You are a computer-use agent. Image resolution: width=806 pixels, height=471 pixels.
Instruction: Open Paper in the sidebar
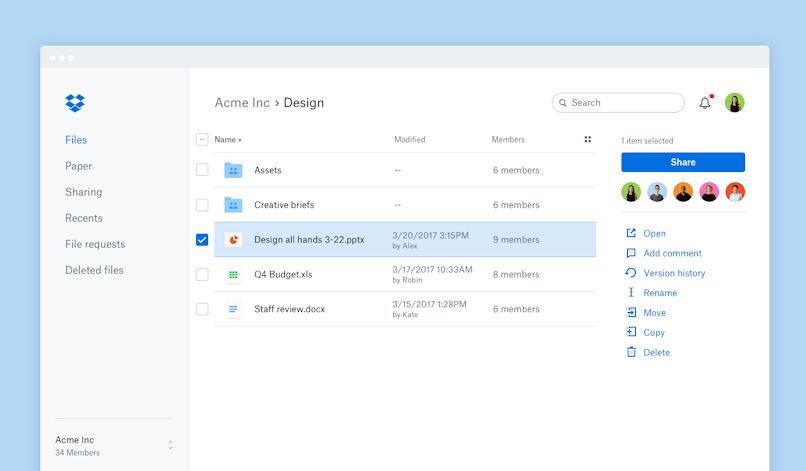(78, 166)
